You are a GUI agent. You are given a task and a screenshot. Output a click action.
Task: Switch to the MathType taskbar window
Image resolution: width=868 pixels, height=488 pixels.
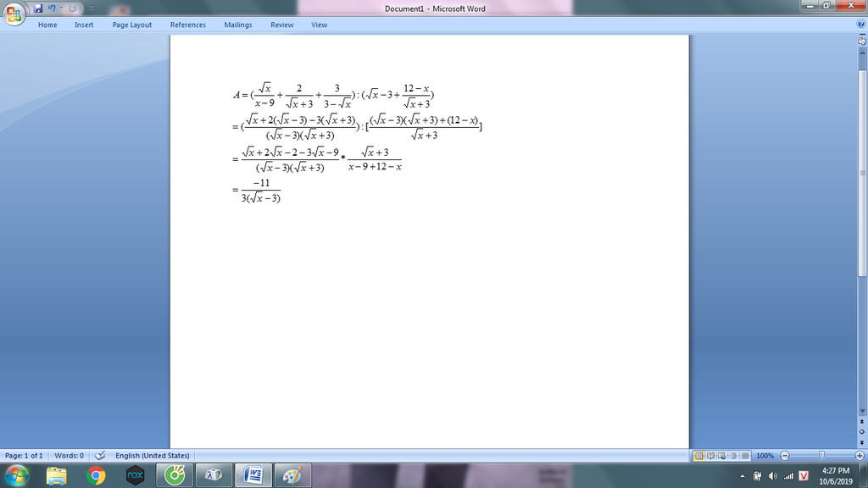[214, 476]
